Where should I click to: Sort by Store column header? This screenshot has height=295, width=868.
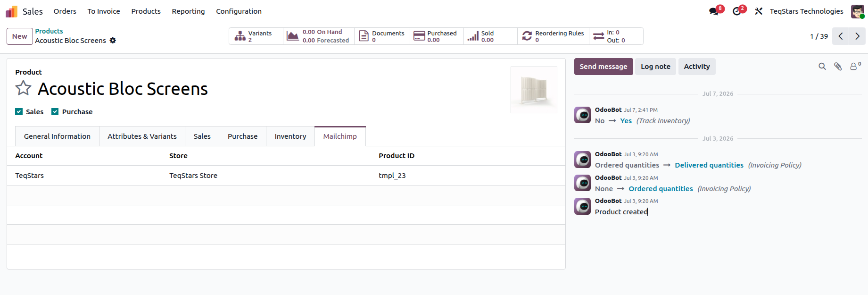[x=178, y=156]
